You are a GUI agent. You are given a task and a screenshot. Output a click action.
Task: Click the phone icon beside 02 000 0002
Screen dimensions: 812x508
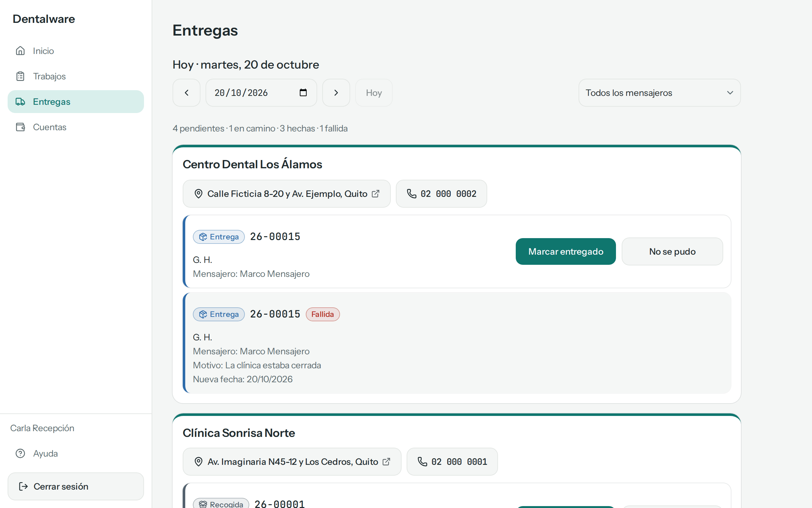pyautogui.click(x=411, y=194)
